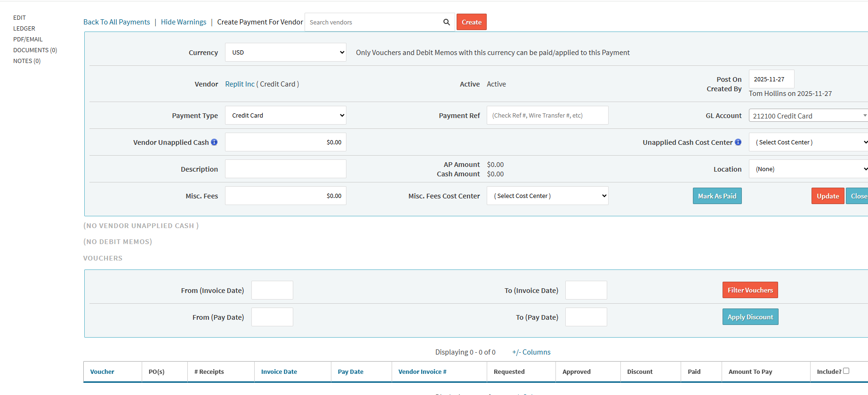Image resolution: width=868 pixels, height=395 pixels.
Task: Open the LEDGER sidebar item
Action: pos(24,29)
